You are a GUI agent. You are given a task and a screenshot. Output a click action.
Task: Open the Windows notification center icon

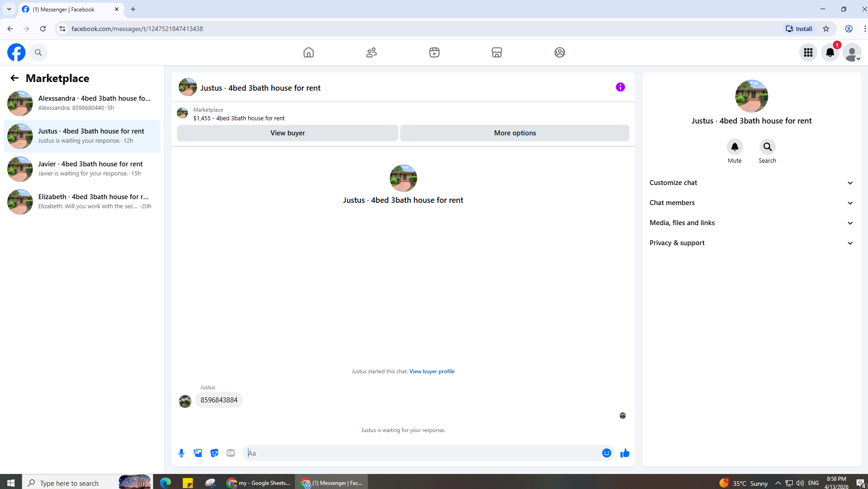click(x=861, y=483)
